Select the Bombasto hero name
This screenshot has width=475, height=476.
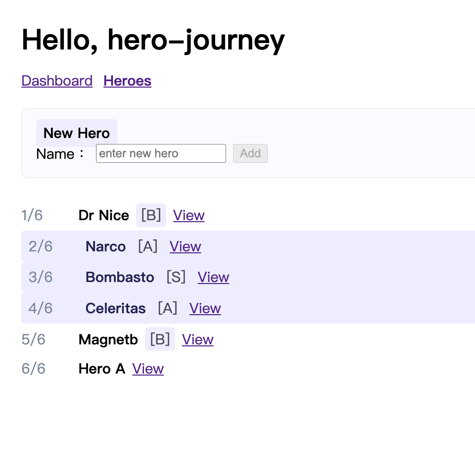(x=120, y=277)
